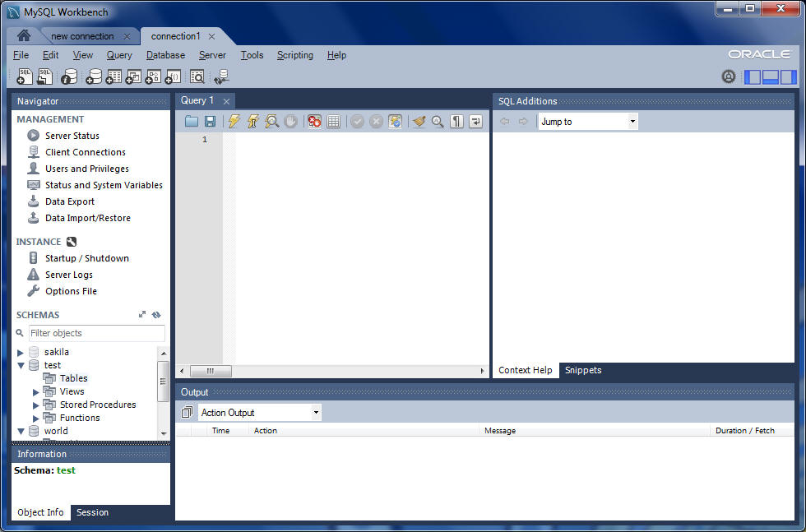806x532 pixels.
Task: Click the query editor horizontal scrollbar thumb
Action: click(x=211, y=371)
